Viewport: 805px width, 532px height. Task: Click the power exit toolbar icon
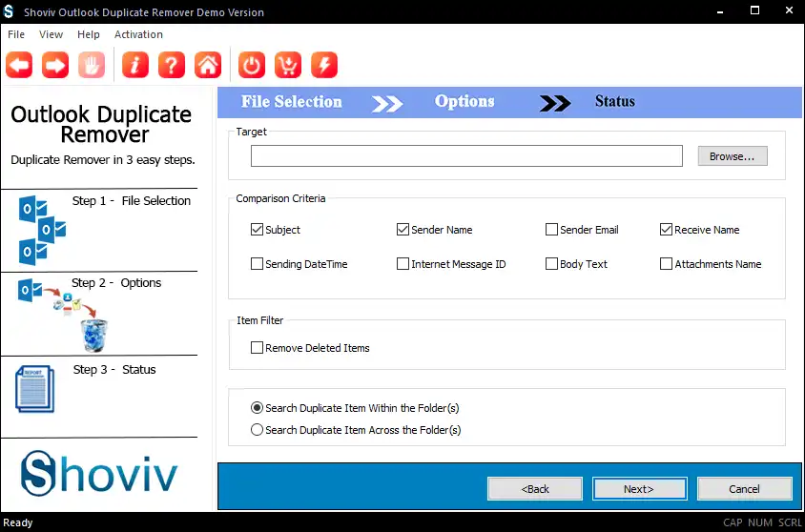[252, 65]
